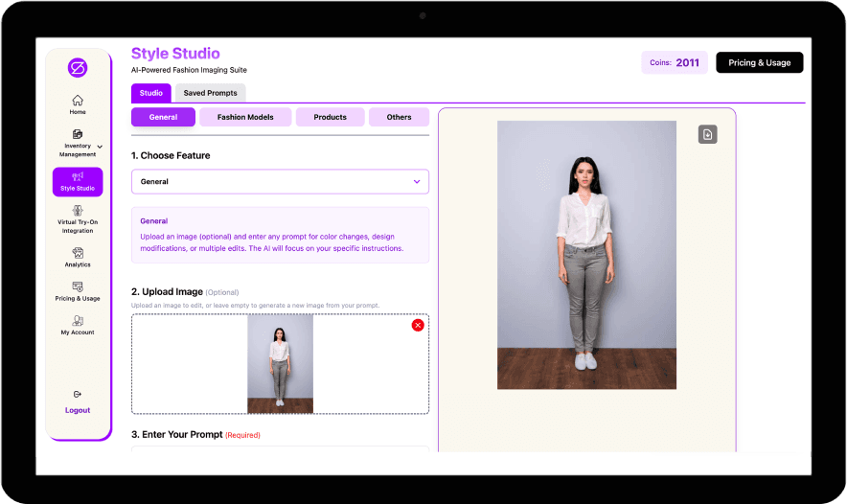The height and width of the screenshot is (504, 847).
Task: Click the Logout link text
Action: point(78,410)
